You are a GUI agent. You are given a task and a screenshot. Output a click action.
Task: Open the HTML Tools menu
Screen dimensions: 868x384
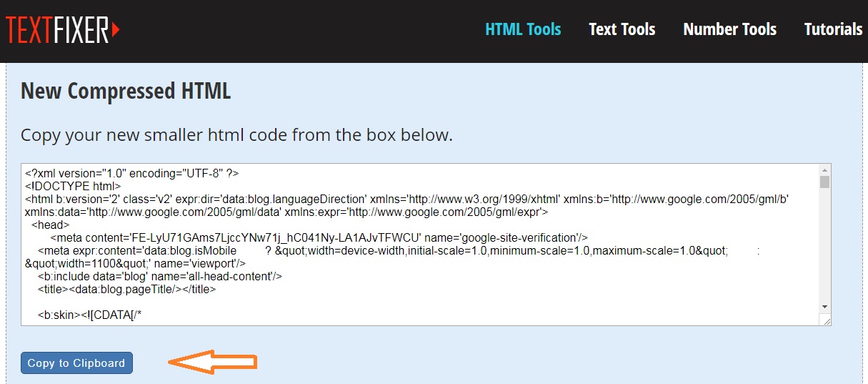[523, 29]
